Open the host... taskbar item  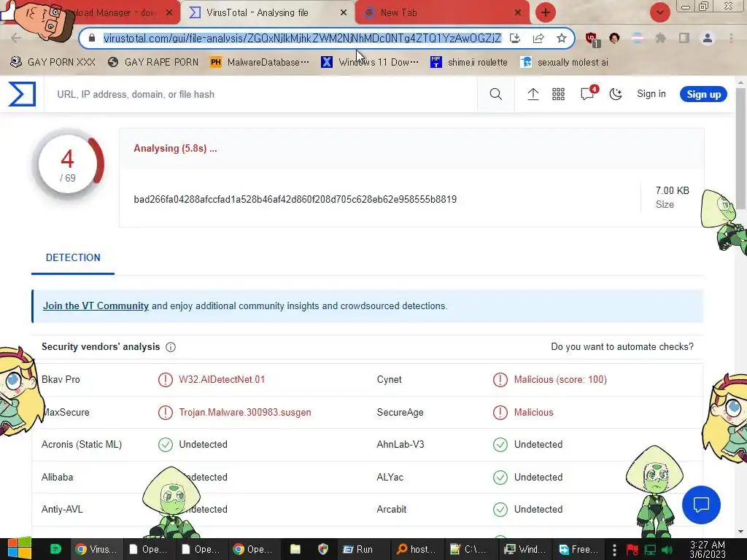pyautogui.click(x=417, y=549)
